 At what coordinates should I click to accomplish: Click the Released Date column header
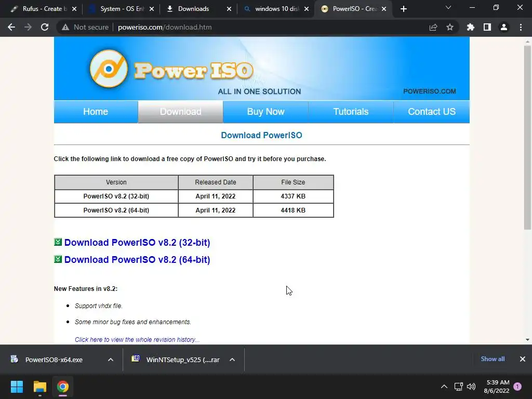[216, 182]
